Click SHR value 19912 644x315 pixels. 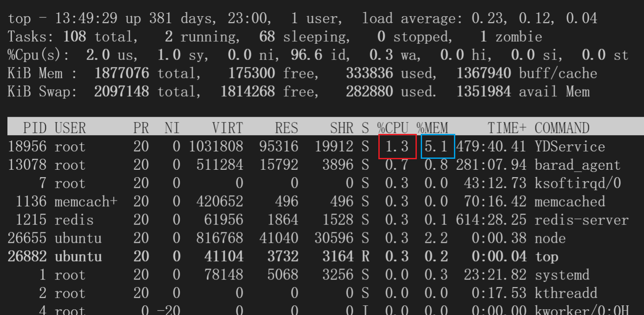334,147
